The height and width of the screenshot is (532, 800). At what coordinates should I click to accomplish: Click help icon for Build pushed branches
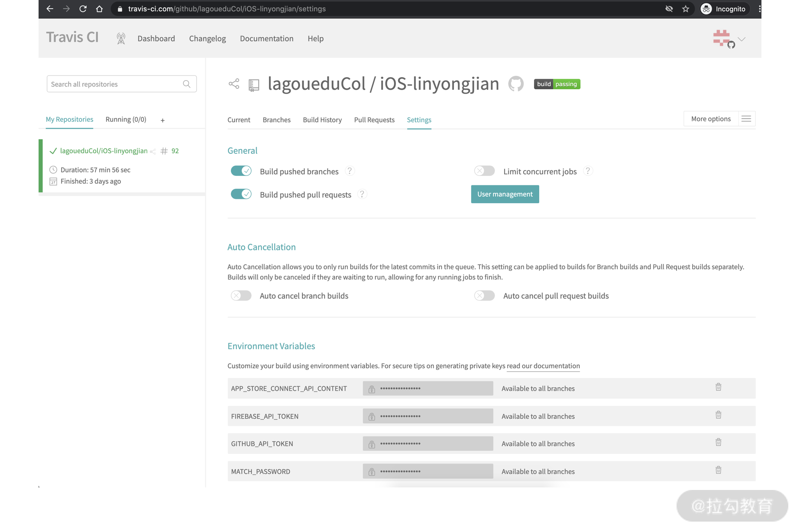point(350,171)
